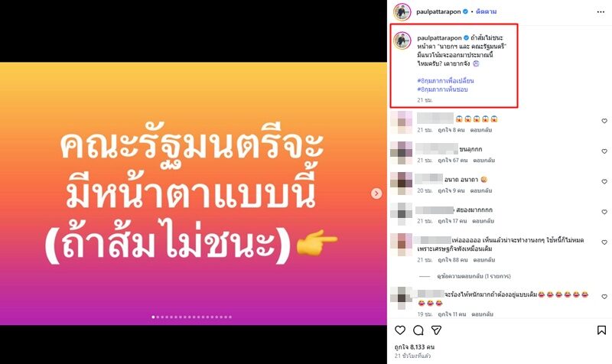Follow paulpattarapon with the ติดตาม button
This screenshot has height=364, width=612.
[x=486, y=11]
